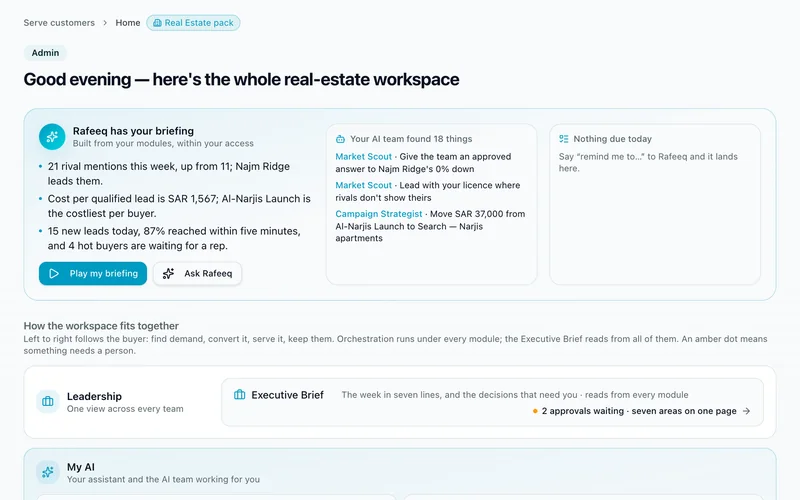Click the breadcrumb chevron after Serve customers
The image size is (800, 500).
tap(105, 23)
